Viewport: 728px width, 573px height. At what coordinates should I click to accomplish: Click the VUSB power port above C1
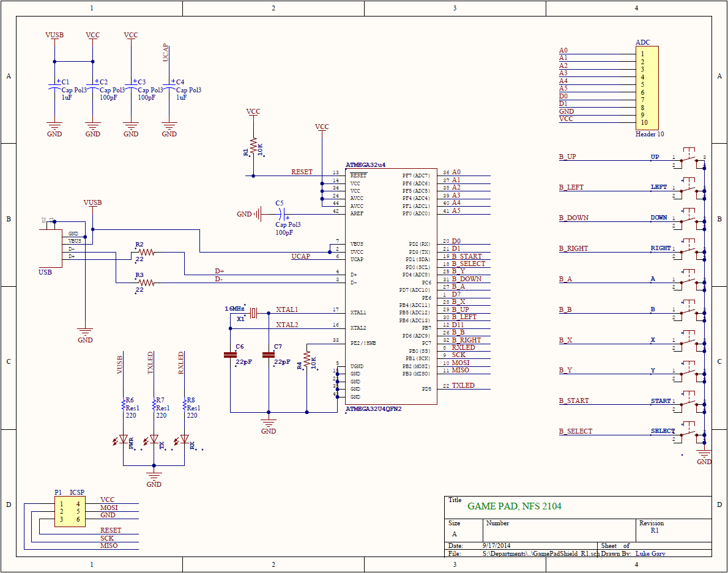tap(55, 35)
